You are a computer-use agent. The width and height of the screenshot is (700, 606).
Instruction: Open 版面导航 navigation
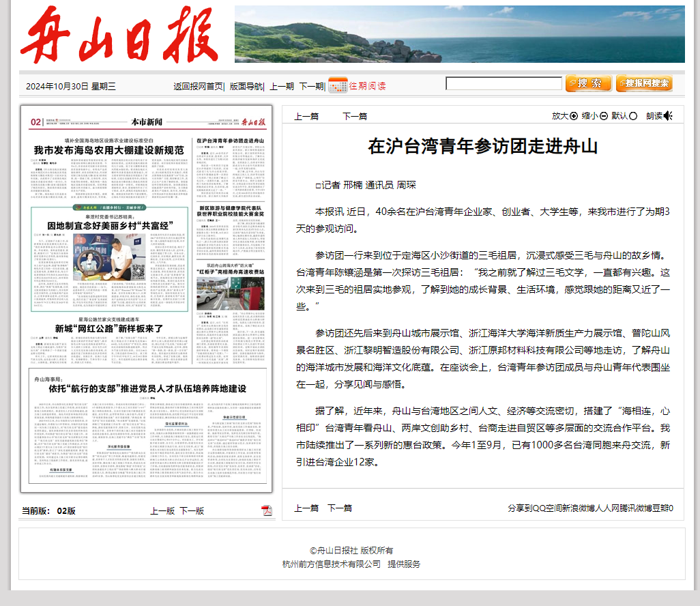pyautogui.click(x=246, y=86)
